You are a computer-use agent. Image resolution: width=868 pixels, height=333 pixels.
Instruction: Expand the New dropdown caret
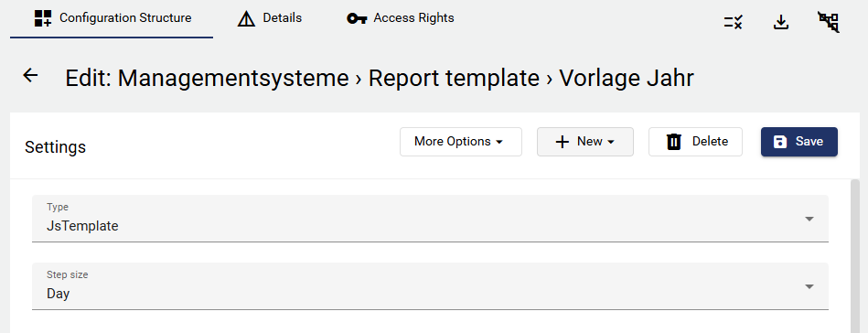tap(611, 142)
